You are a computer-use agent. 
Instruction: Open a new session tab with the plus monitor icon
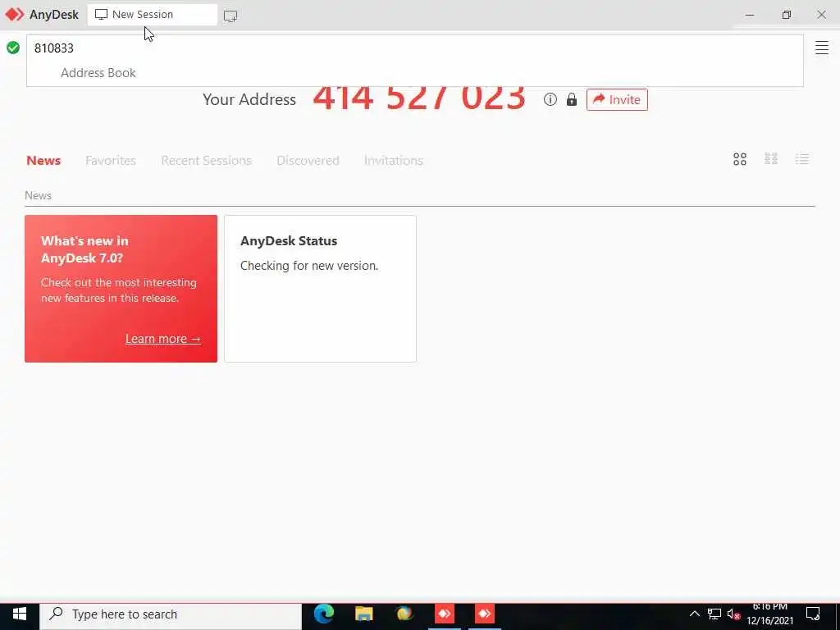231,16
